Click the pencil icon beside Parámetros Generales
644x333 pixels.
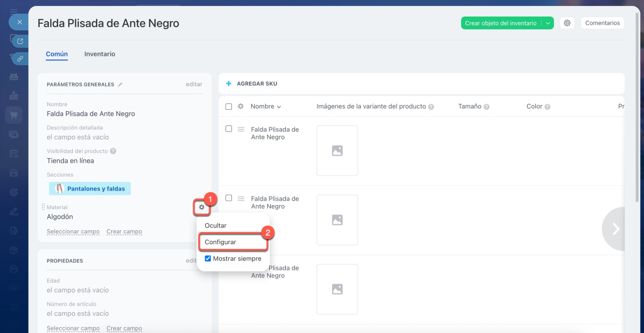tap(120, 85)
